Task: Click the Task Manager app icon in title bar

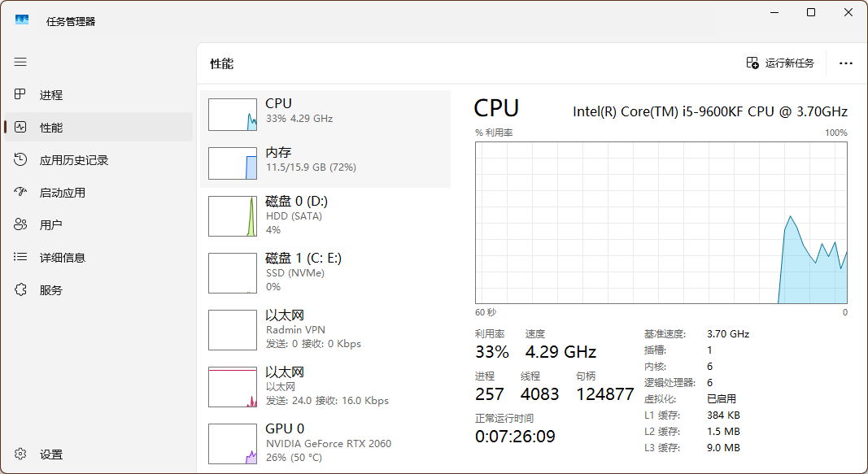Action: click(x=22, y=20)
